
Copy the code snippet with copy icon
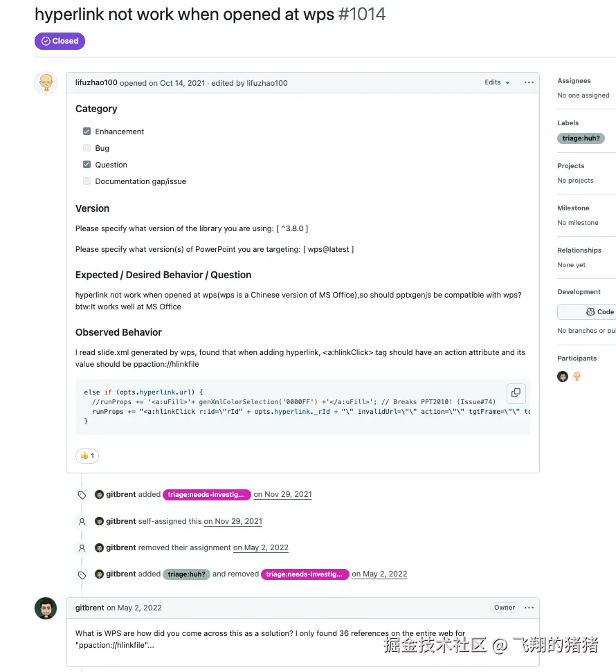pos(516,393)
